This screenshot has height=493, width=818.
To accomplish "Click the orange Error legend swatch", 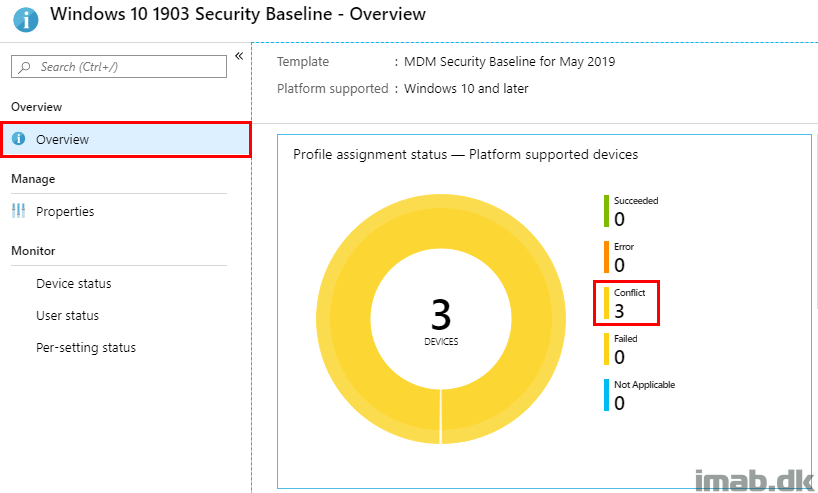I will tap(606, 257).
